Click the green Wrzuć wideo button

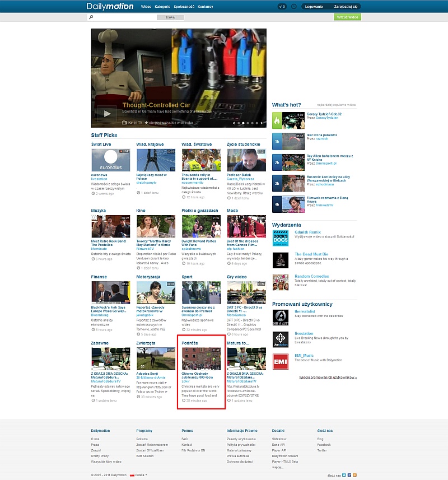[347, 17]
